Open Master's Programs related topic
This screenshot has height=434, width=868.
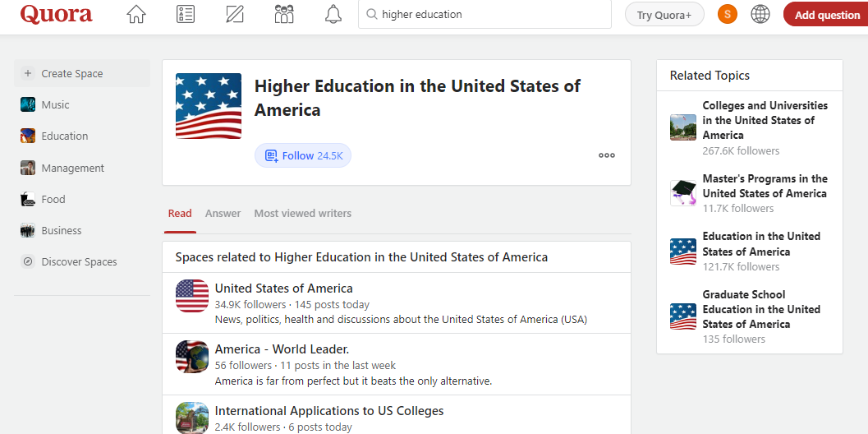[765, 187]
